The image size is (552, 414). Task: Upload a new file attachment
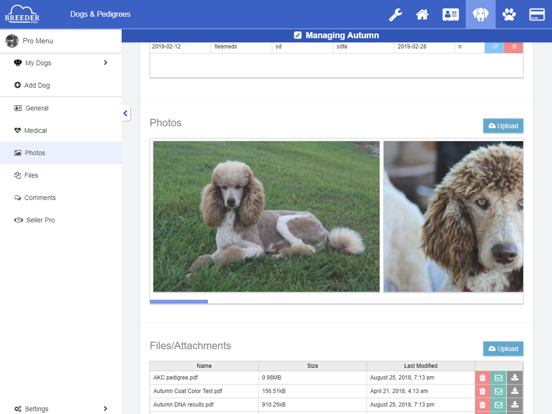(x=503, y=349)
